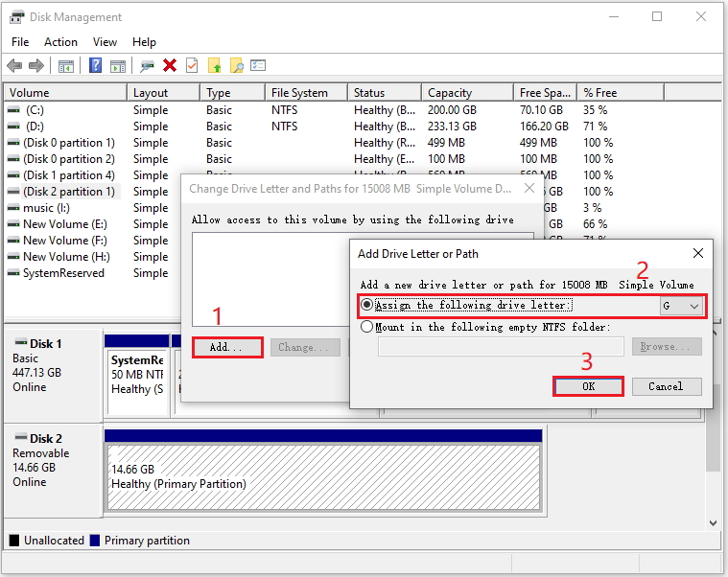
Task: Select the 'New Volume (E:)' row
Action: 65,224
